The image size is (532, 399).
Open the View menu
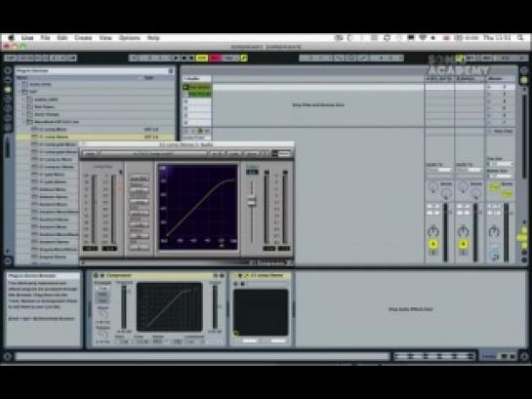click(105, 38)
